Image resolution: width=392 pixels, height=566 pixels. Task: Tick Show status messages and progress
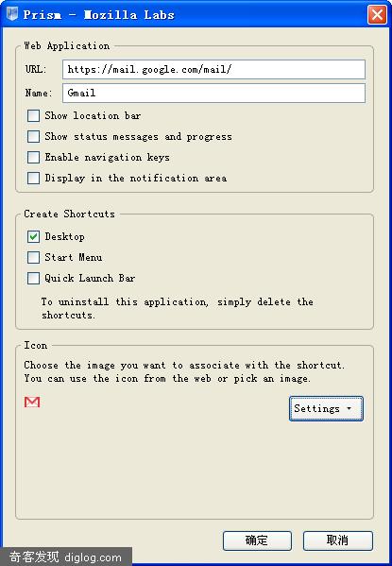34,136
